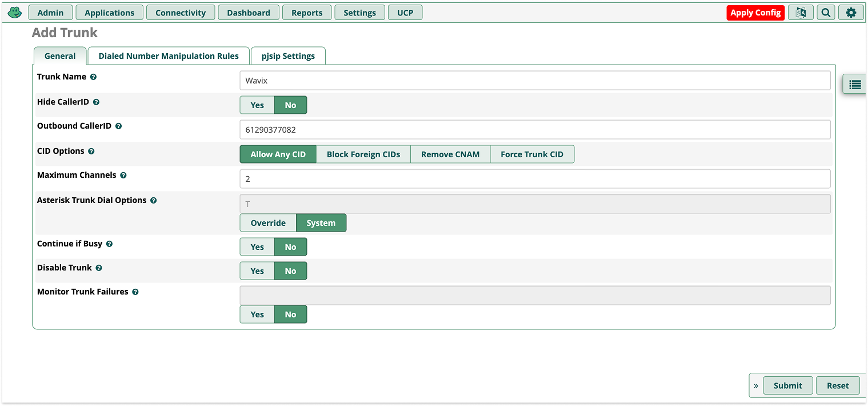Enable Hide CallerID by selecting Yes
Screen dimensions: 868x406
tap(257, 105)
